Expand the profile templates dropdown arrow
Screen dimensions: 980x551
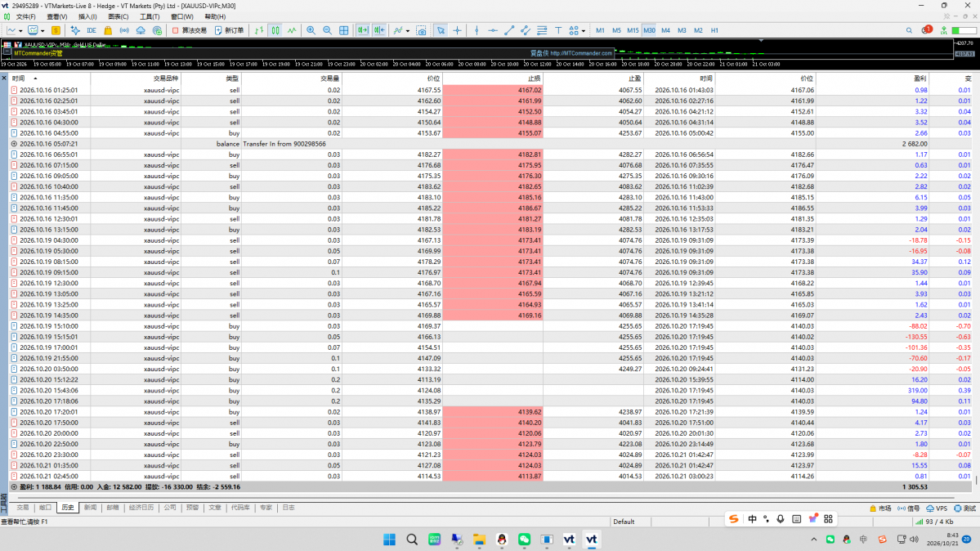point(43,30)
